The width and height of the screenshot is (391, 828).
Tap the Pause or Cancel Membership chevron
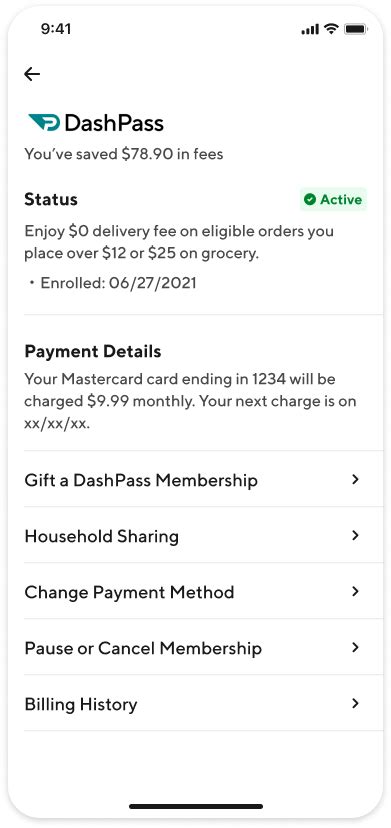(x=356, y=647)
